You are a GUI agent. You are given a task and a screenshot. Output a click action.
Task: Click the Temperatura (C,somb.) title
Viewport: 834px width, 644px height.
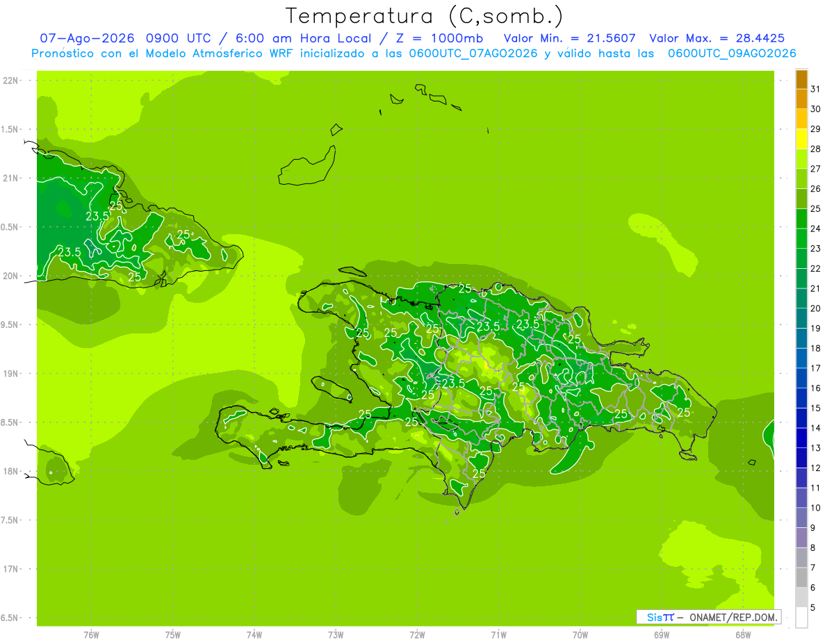click(425, 15)
